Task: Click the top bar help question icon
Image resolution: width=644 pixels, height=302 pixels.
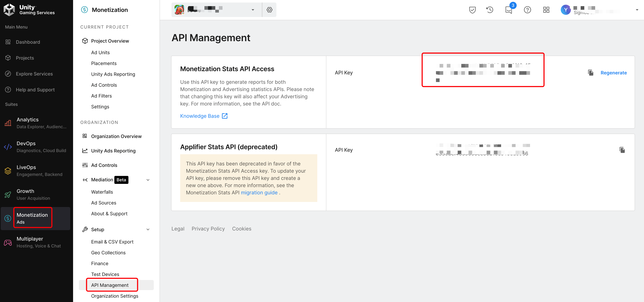Action: click(x=528, y=10)
